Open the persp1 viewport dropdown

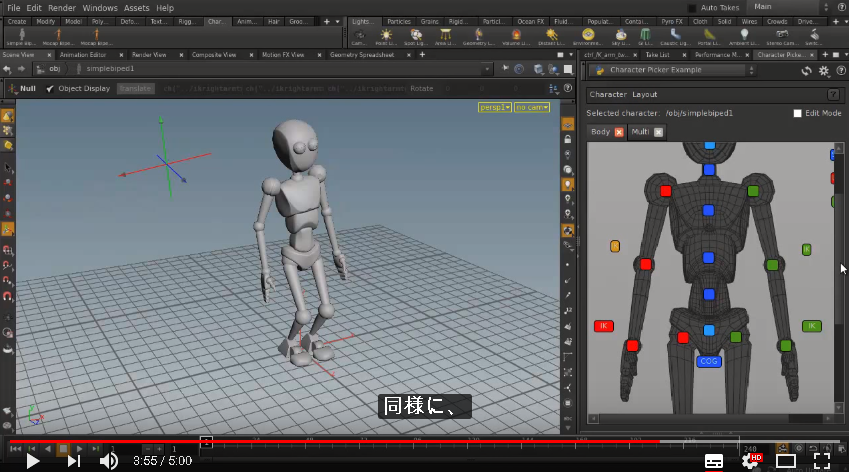pos(495,107)
